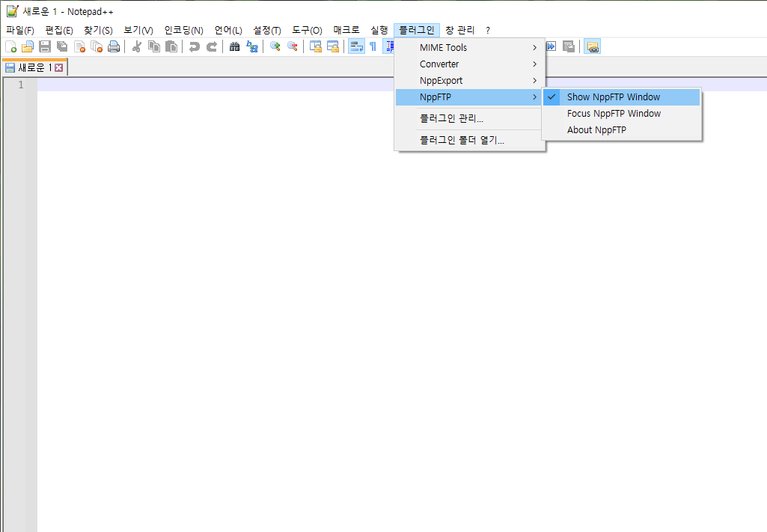Screen dimensions: 767x532
Task: Close the current document via toolbar icon
Action: [x=79, y=47]
